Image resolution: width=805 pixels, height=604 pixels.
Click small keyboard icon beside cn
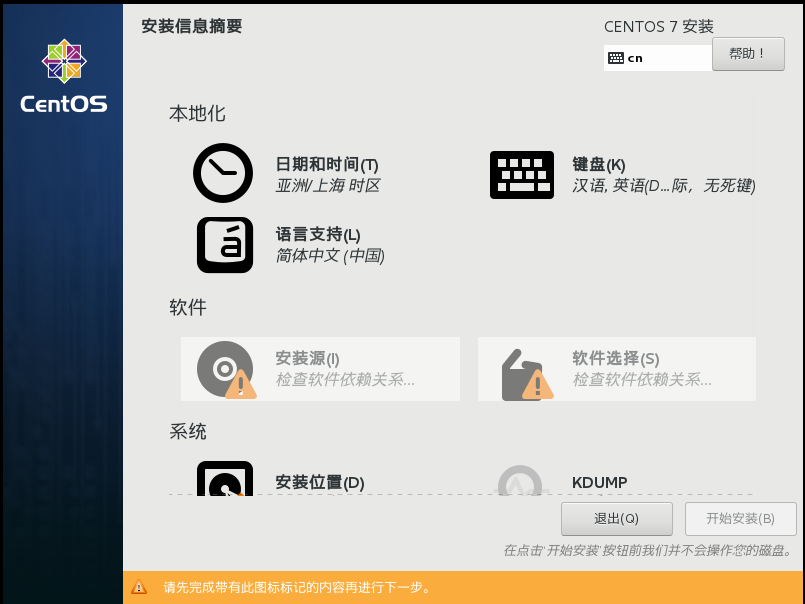(x=616, y=58)
